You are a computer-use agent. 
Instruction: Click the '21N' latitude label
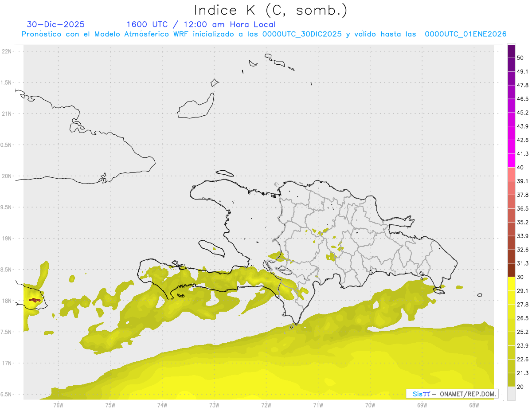8,114
